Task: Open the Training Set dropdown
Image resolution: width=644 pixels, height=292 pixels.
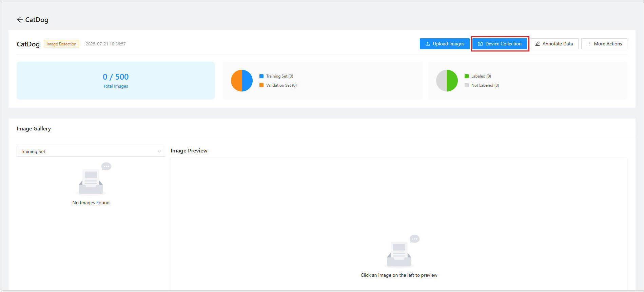Action: (x=91, y=151)
